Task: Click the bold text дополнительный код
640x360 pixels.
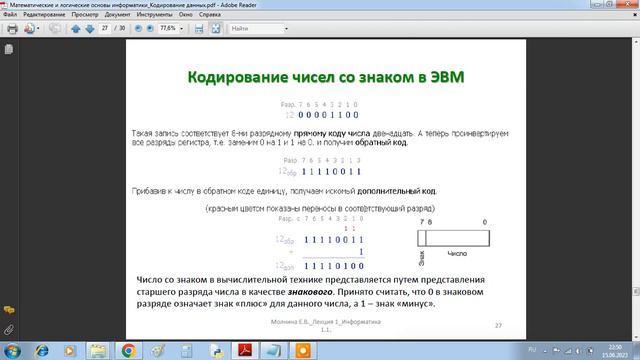Action: [396, 191]
